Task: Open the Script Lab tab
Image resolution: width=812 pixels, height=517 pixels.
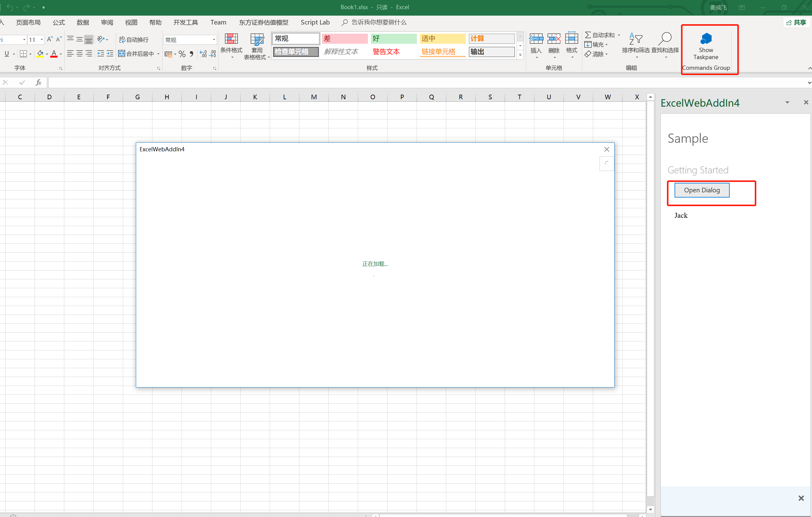Action: coord(315,22)
